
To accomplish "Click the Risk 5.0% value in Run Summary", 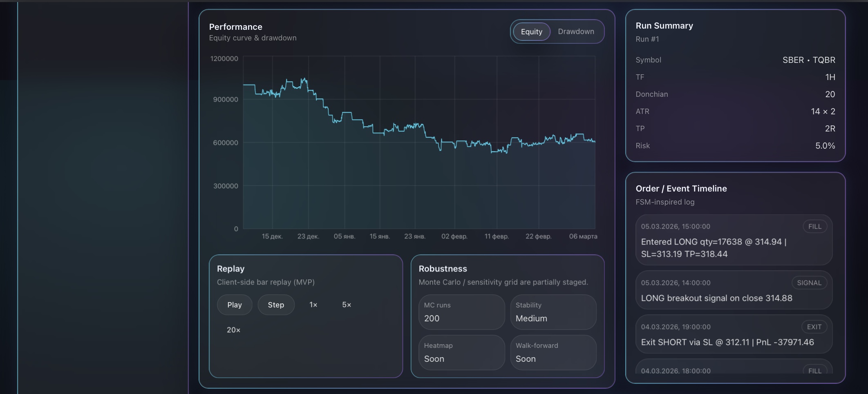I will [825, 145].
